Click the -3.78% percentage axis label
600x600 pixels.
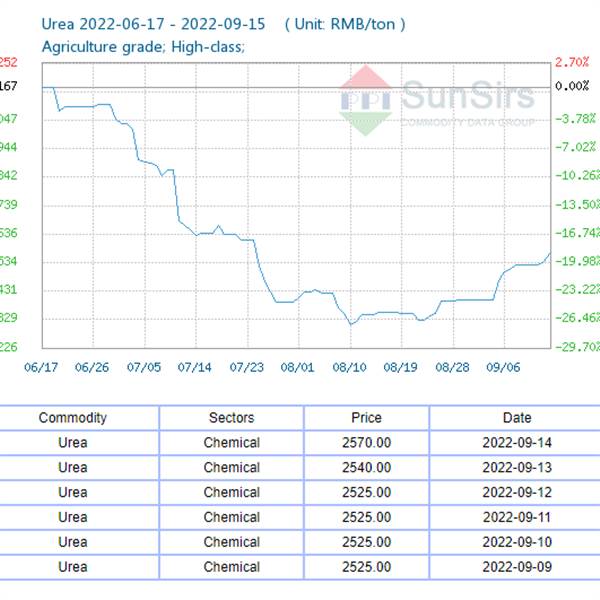pyautogui.click(x=576, y=119)
